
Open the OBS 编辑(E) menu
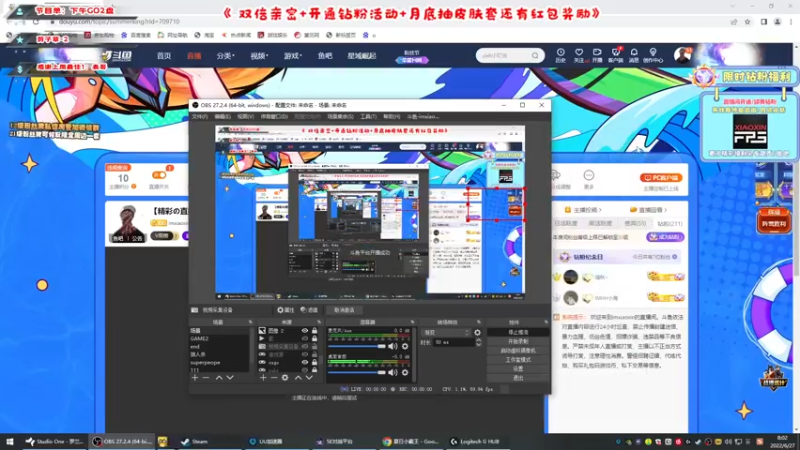click(222, 117)
